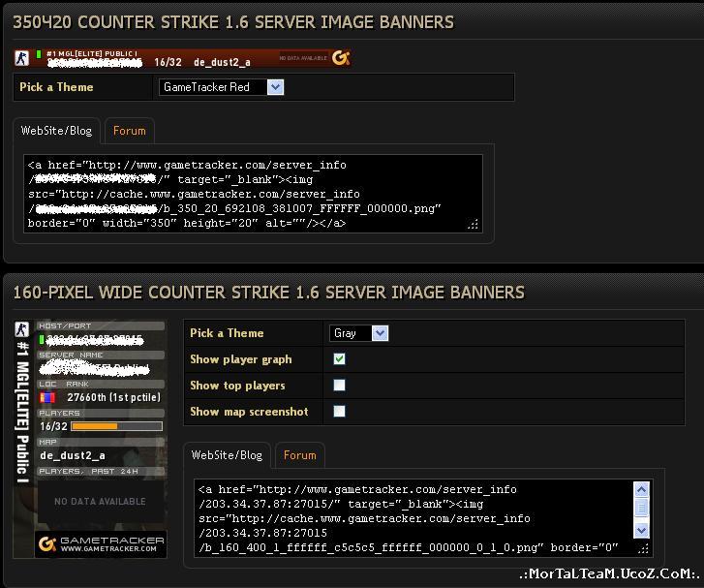Click the 'Show player graph' label
The height and width of the screenshot is (588, 704).
[x=241, y=359]
